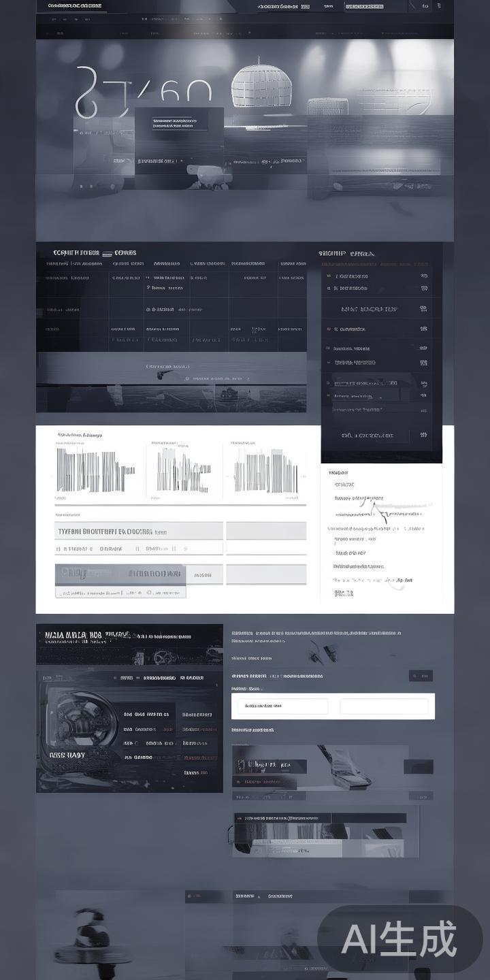Click the first bullet item in right sidebar list

coord(350,276)
